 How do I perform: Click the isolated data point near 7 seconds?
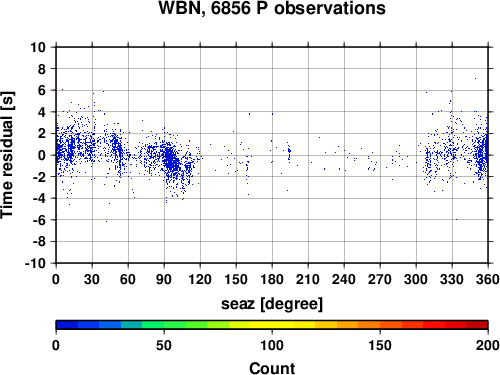point(475,79)
